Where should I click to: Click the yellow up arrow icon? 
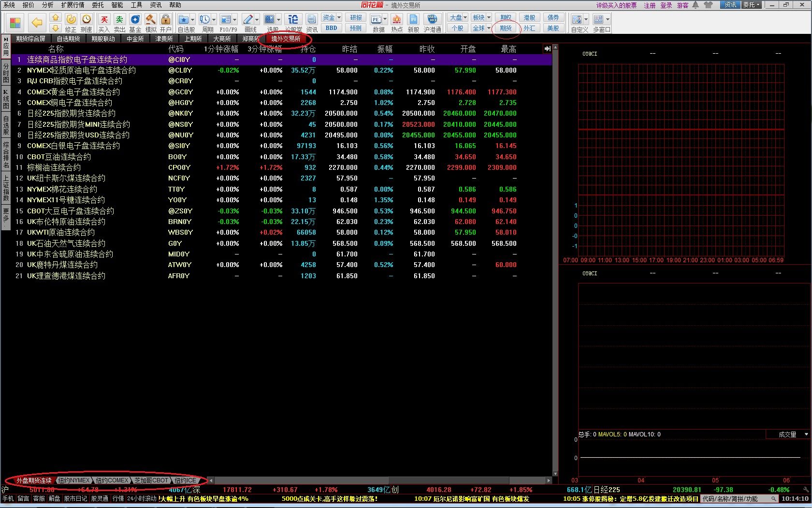click(56, 18)
